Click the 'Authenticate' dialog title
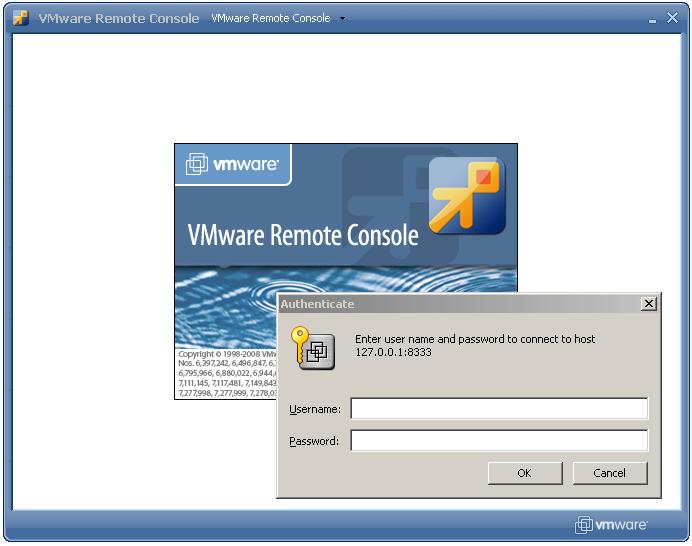The width and height of the screenshot is (692, 546). [x=317, y=304]
